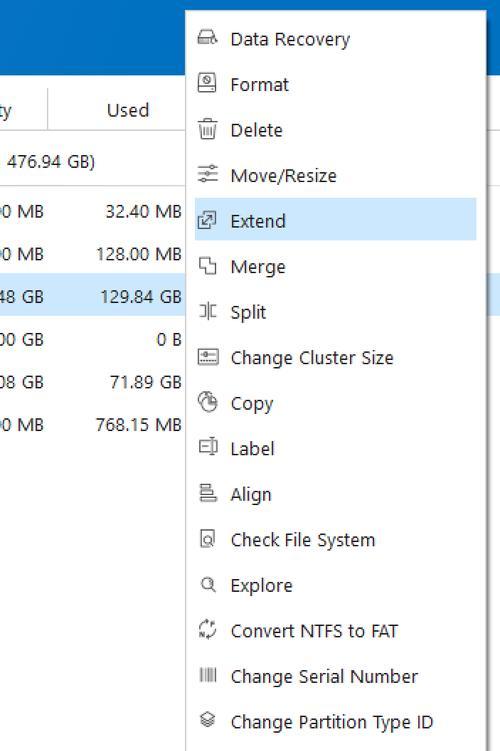Click the Format disk icon

(207, 83)
